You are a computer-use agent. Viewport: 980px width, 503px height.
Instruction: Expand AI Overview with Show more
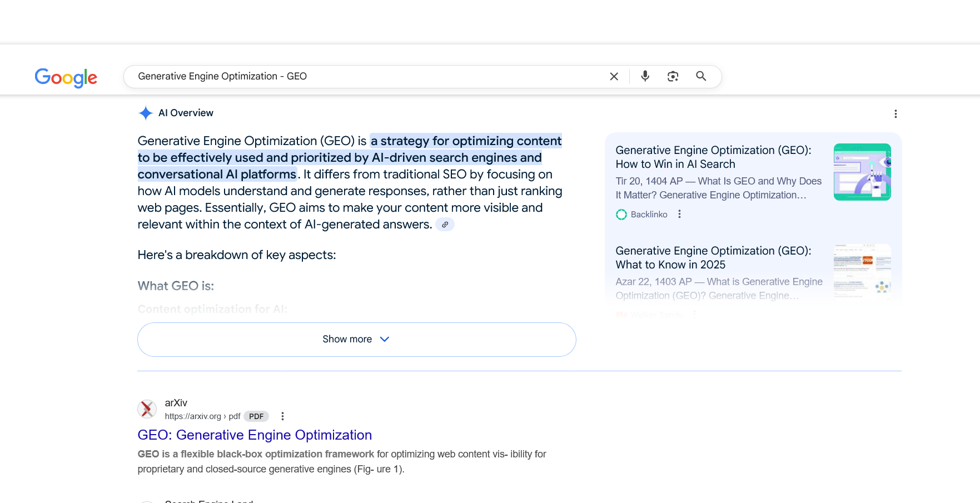pos(357,340)
